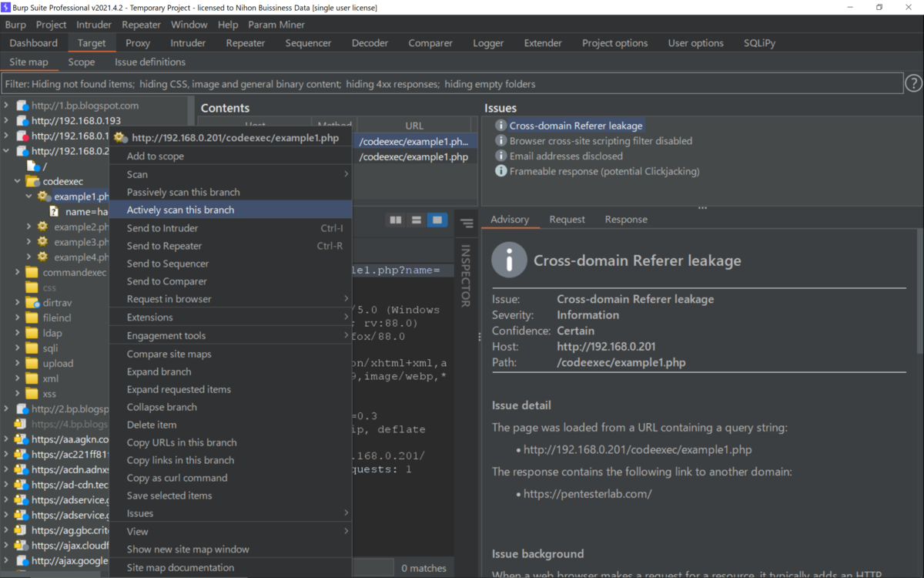This screenshot has height=578, width=924.
Task: Click the dirtrav folder icon
Action: (x=32, y=303)
